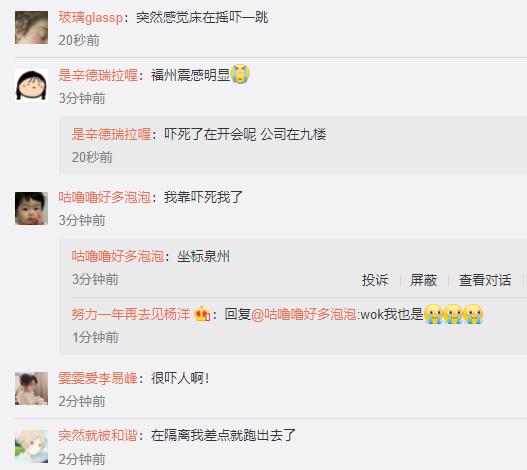
Task: Click the 是辛德瑞拉喔 cartoon avatar
Action: (31, 85)
